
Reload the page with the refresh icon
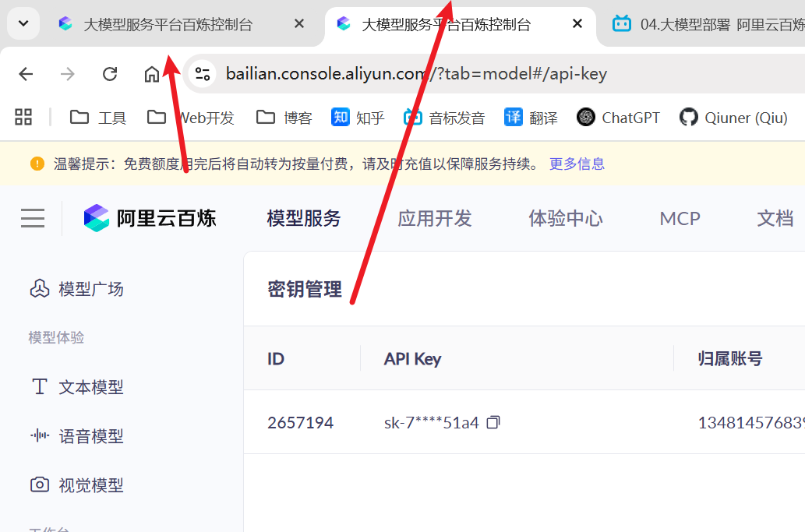(x=110, y=75)
